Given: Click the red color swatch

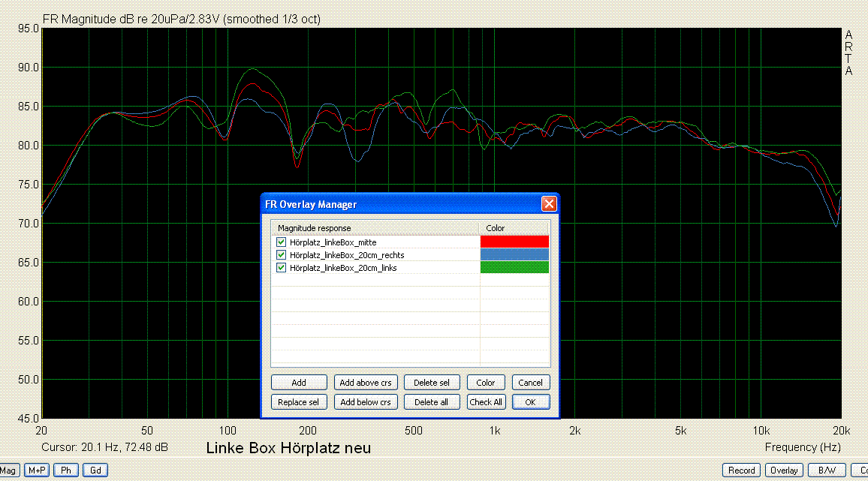Looking at the screenshot, I should (x=514, y=242).
